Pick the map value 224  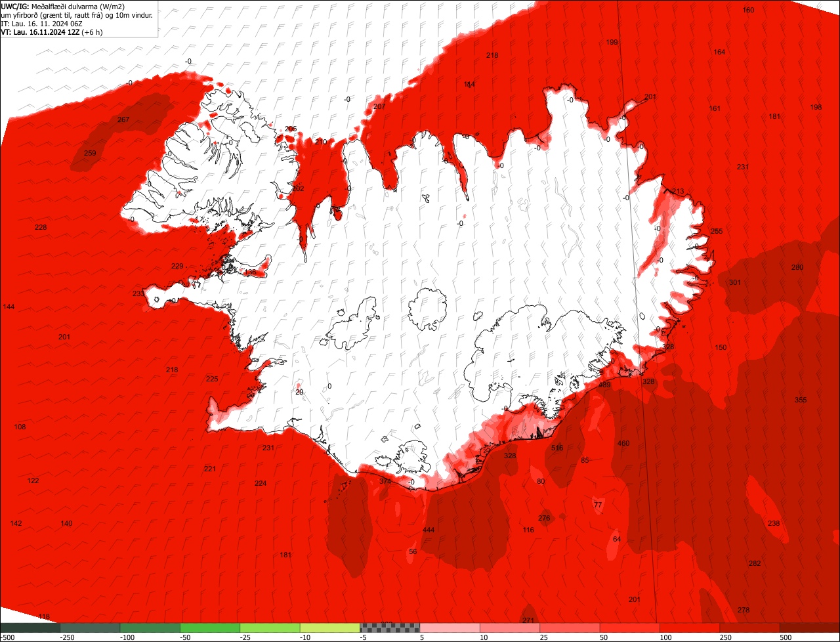[261, 484]
